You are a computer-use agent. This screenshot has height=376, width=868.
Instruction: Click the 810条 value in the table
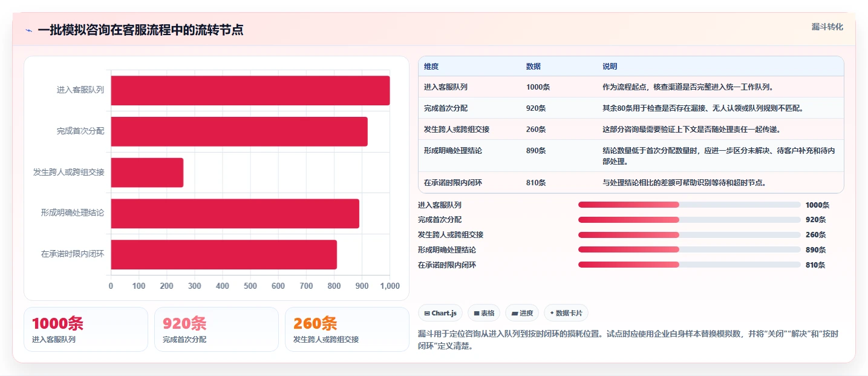tap(536, 182)
